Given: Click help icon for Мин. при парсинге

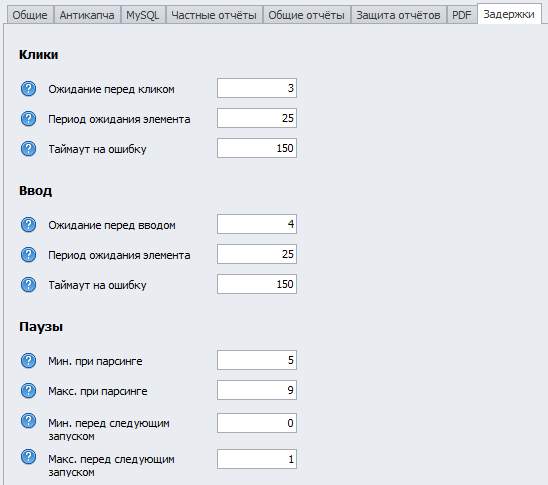Looking at the screenshot, I should pos(28,361).
